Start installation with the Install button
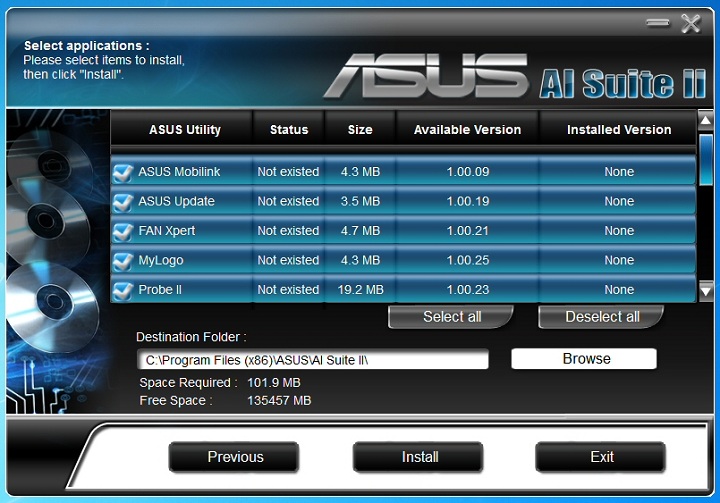Image resolution: width=720 pixels, height=503 pixels. tap(418, 457)
